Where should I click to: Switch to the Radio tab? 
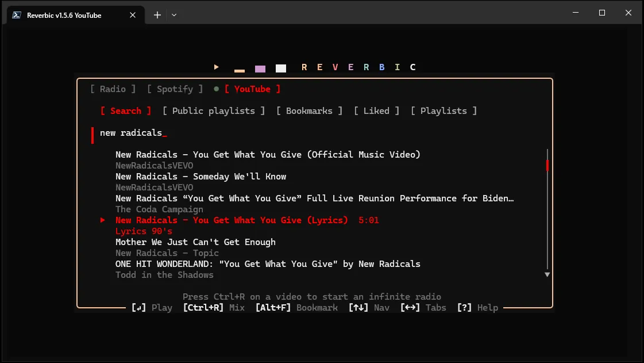click(113, 89)
